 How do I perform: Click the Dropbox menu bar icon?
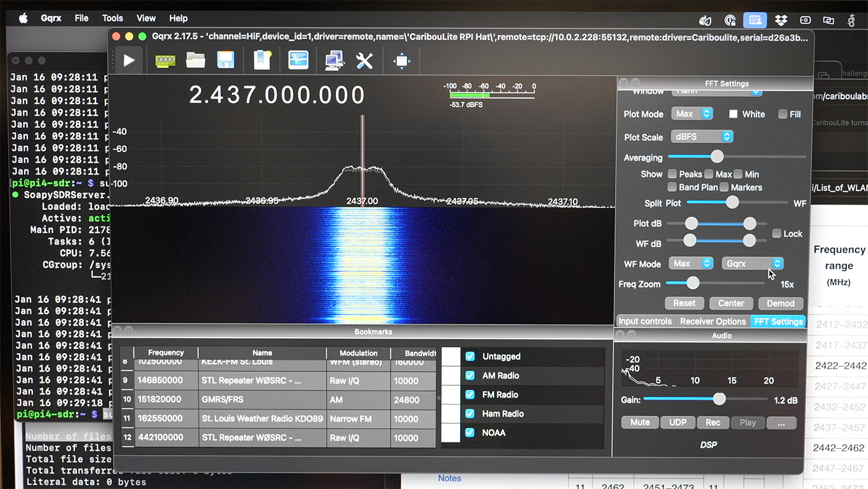point(781,20)
